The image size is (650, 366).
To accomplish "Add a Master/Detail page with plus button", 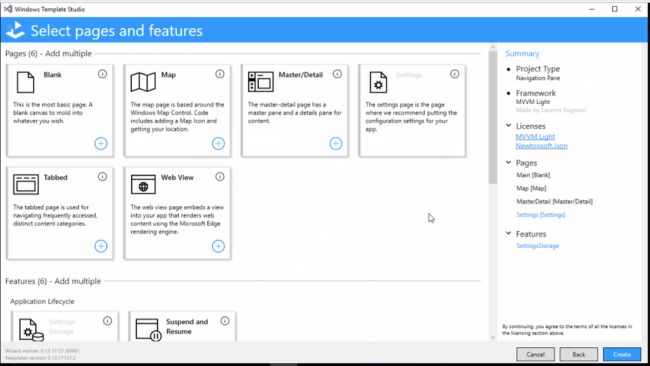I will (336, 143).
